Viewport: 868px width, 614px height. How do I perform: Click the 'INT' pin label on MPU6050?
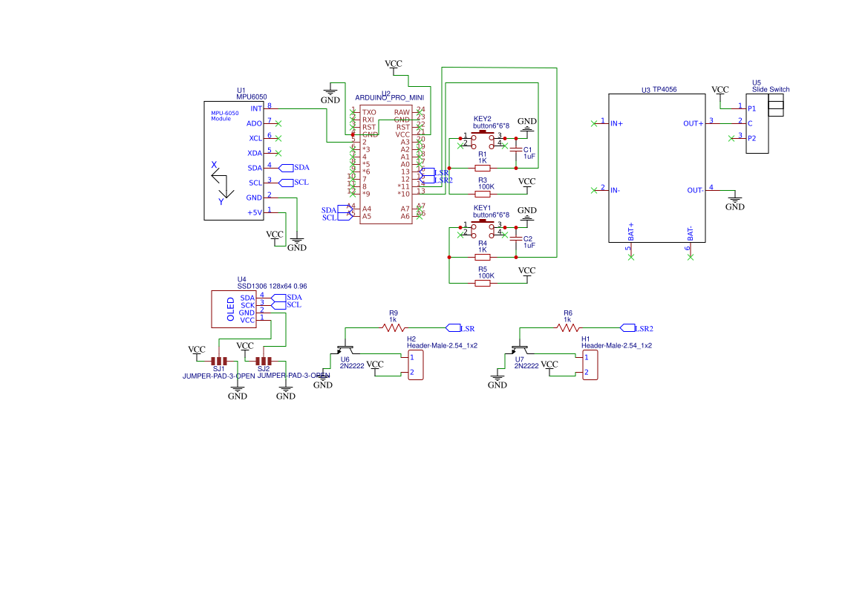(x=256, y=108)
